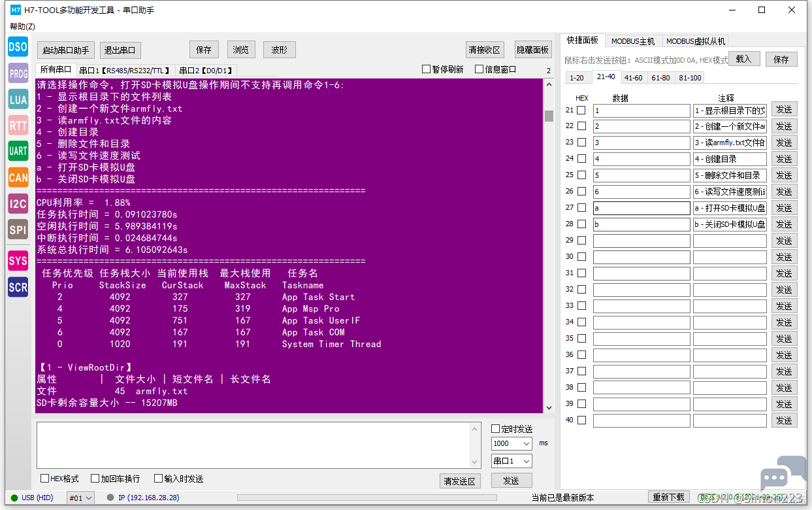This screenshot has height=510, width=812.
Task: Switch to 串口2【D0/D1】 tab
Action: tap(206, 70)
